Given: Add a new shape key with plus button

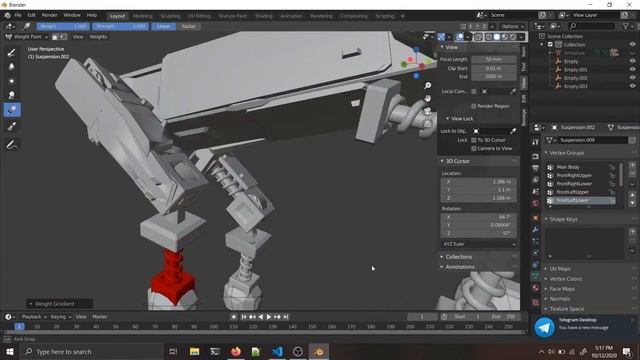Looking at the screenshot, I should [632, 231].
